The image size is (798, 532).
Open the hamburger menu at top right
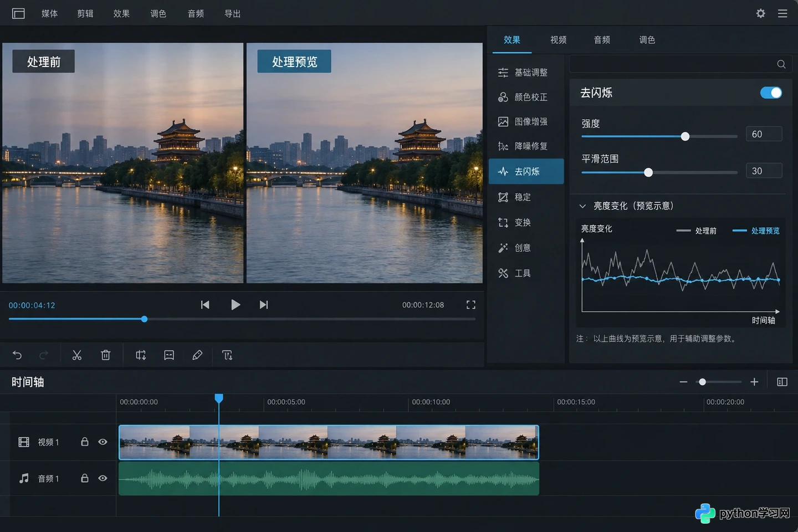(x=782, y=13)
